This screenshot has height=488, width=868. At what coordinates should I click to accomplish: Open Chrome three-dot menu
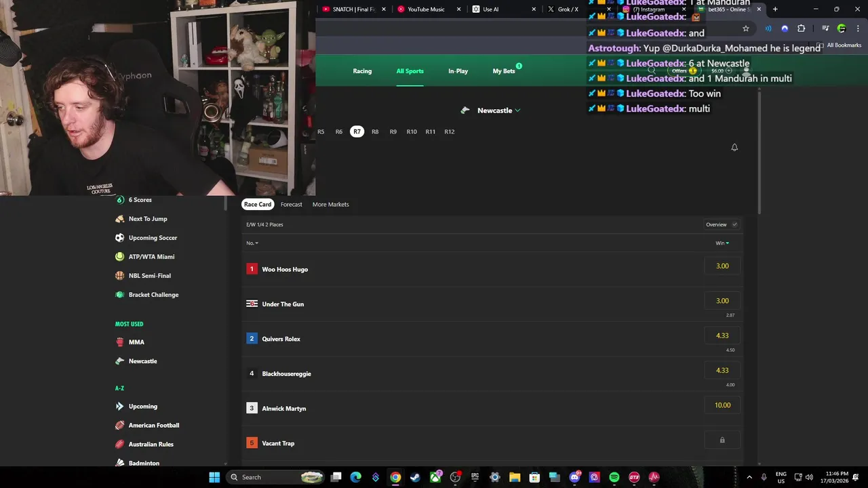[858, 28]
